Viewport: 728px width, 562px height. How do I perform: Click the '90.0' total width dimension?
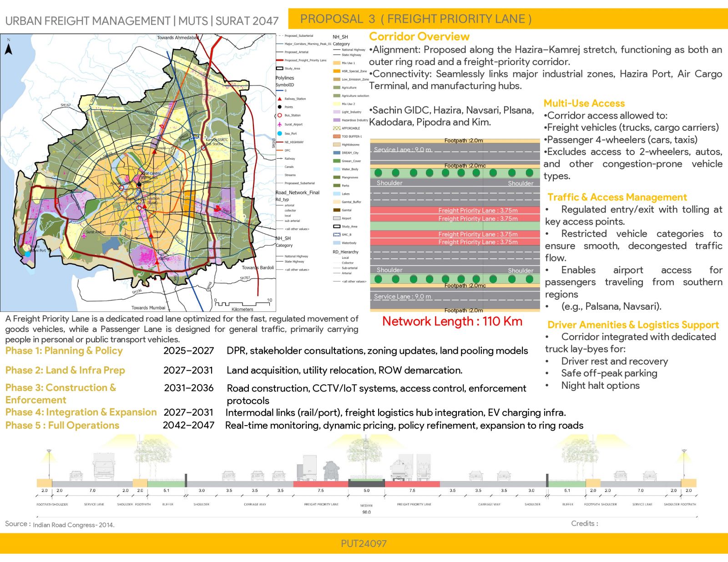pos(366,512)
